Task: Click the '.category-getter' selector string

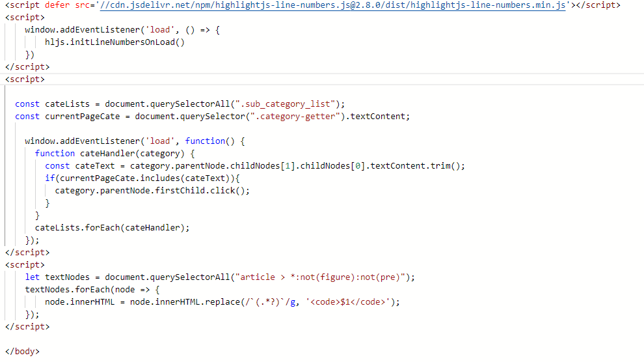Action: click(296, 117)
